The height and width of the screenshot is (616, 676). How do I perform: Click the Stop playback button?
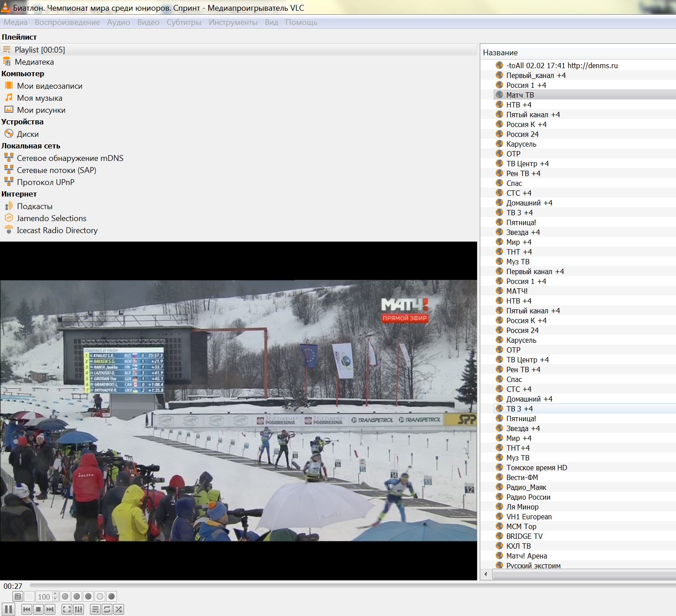pyautogui.click(x=38, y=609)
